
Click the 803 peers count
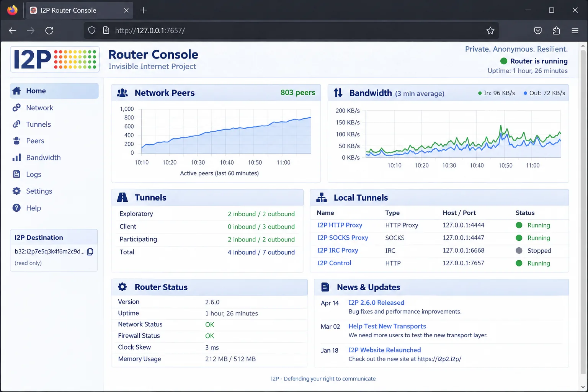click(x=298, y=93)
